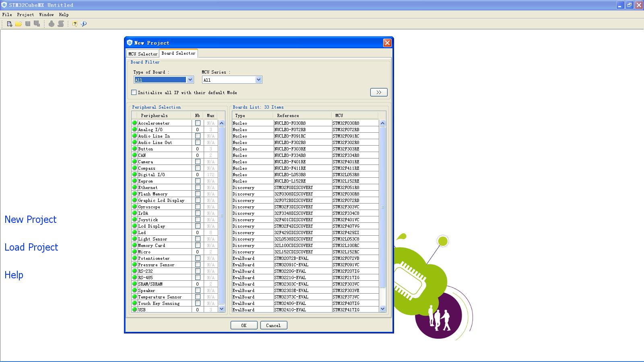The height and width of the screenshot is (362, 644).
Task: Click the Peripheral list scroll-down arrow
Action: click(221, 309)
